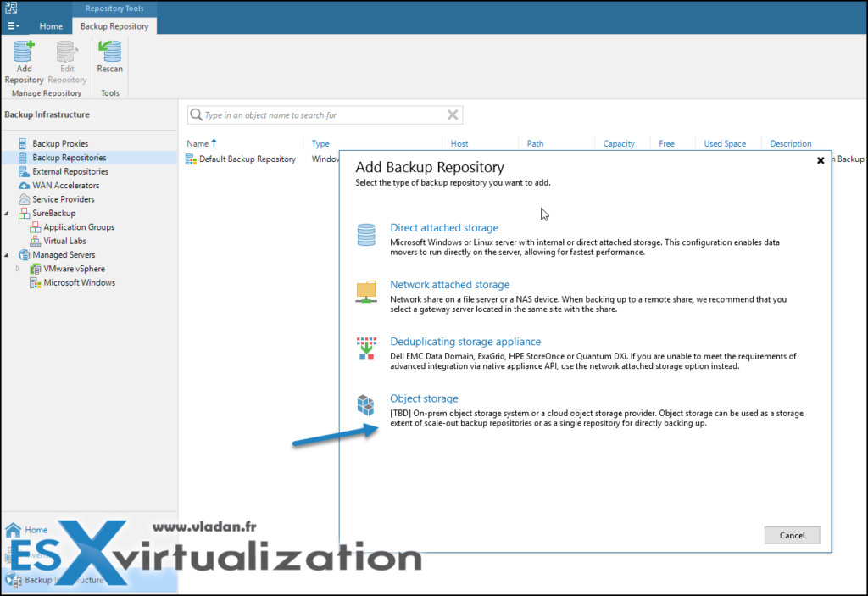Switch to the Home ribbon tab
This screenshot has width=868, height=596.
coord(51,26)
